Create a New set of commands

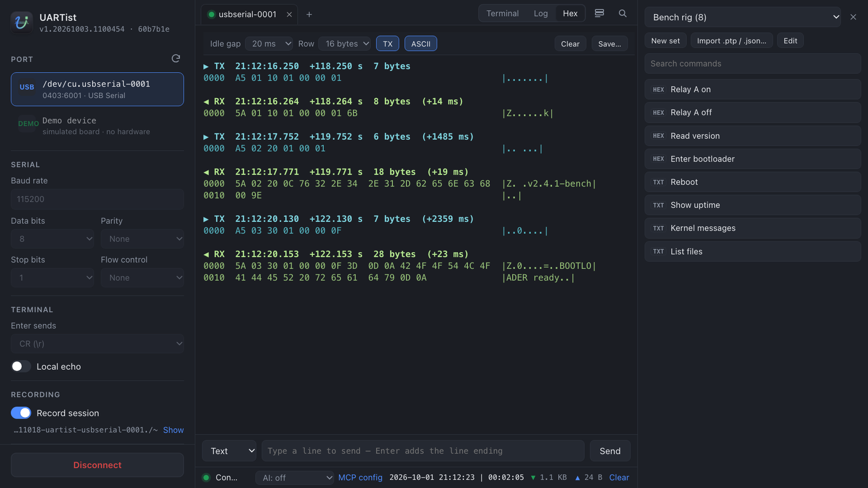(x=666, y=41)
